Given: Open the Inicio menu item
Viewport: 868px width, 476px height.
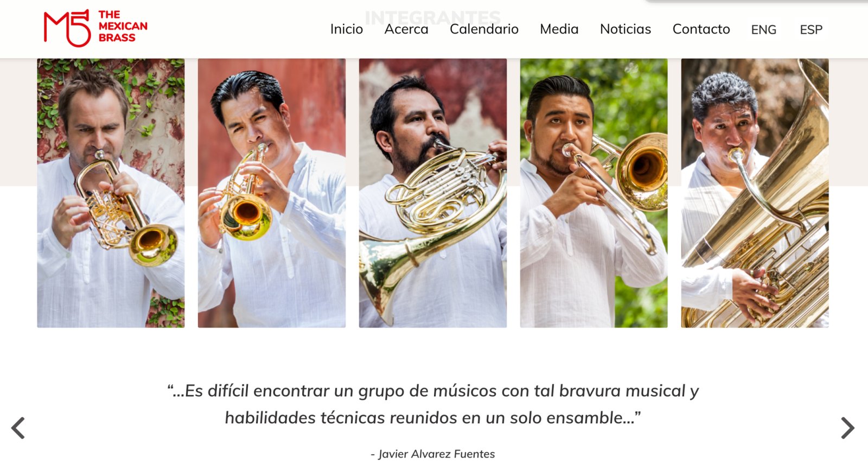Looking at the screenshot, I should click(x=347, y=29).
